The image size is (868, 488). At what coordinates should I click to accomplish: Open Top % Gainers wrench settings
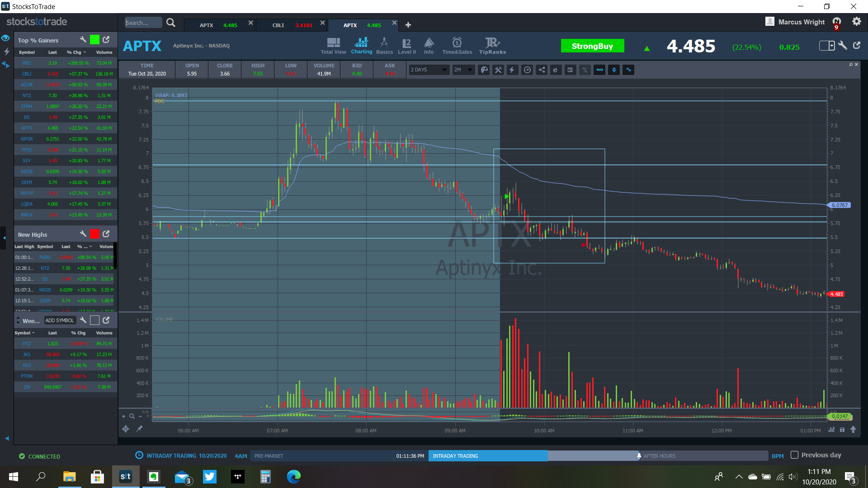83,40
